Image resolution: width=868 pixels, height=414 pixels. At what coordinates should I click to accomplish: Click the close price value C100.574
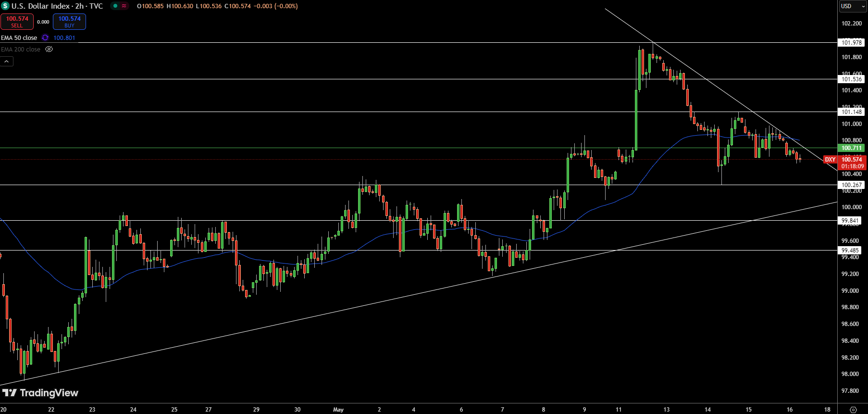point(237,6)
